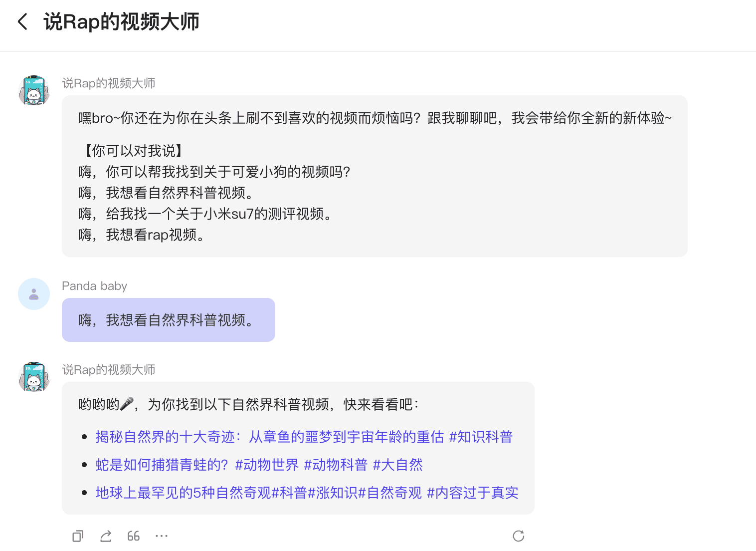Select the user message 嗨，我想看自然界科普视频
Image resolution: width=756 pixels, height=551 pixels.
[168, 320]
